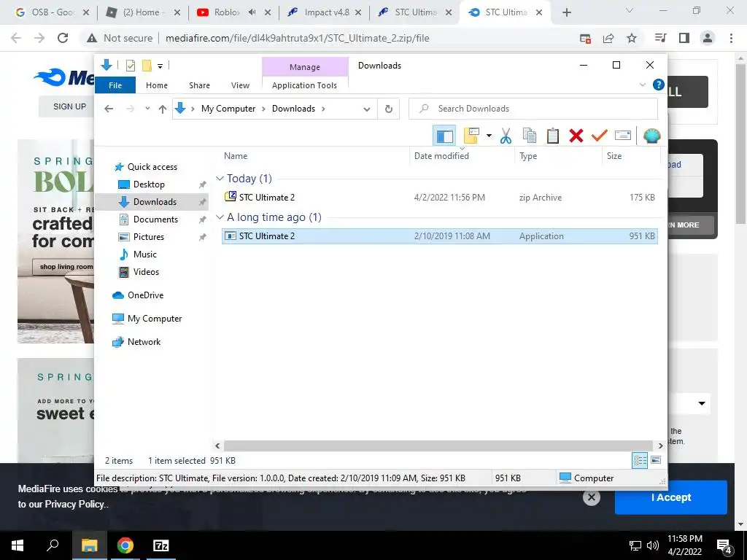Viewport: 747px width, 560px height.
Task: Click the horizontal scrollbar in file list
Action: click(438, 446)
